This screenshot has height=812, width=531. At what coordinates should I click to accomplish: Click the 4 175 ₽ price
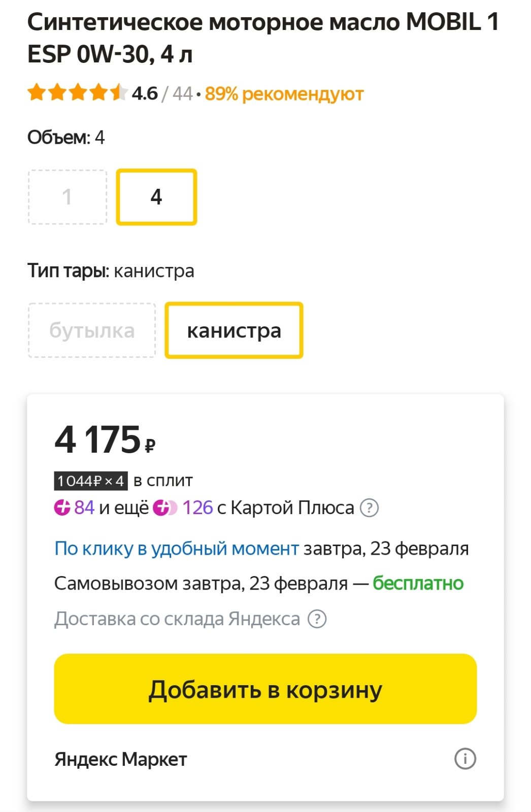tap(105, 439)
